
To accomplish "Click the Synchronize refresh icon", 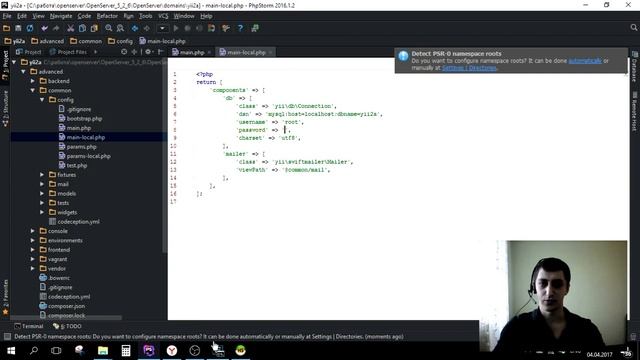I will (x=30, y=28).
